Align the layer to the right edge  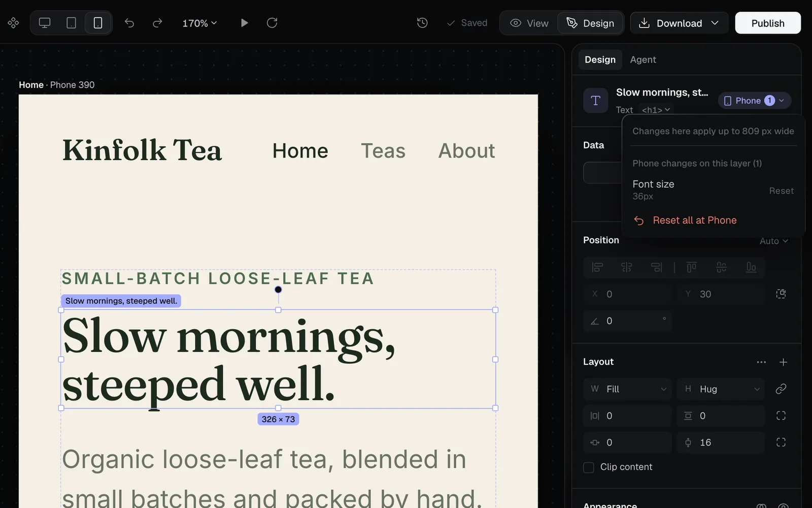pos(656,267)
